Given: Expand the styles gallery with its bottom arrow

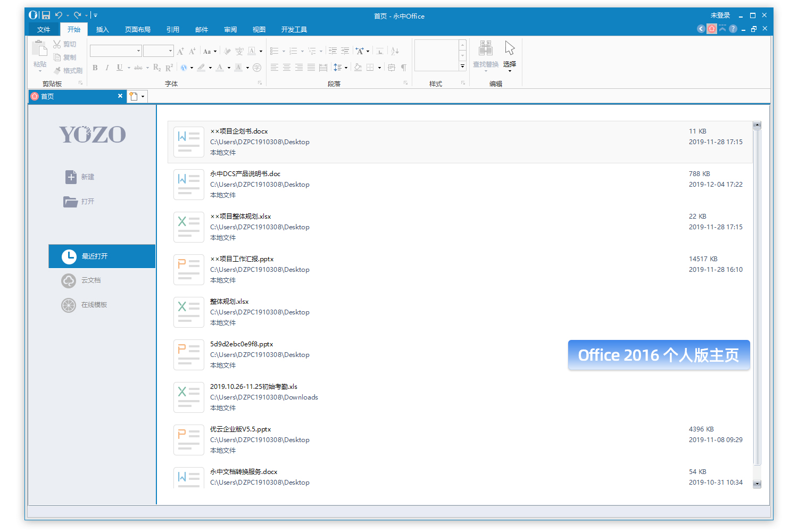Looking at the screenshot, I should pyautogui.click(x=462, y=66).
